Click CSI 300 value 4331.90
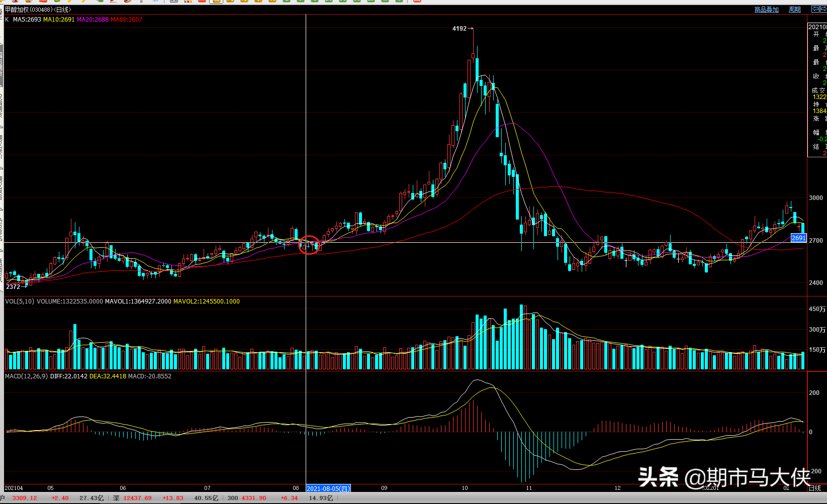The image size is (827, 504). click(254, 498)
